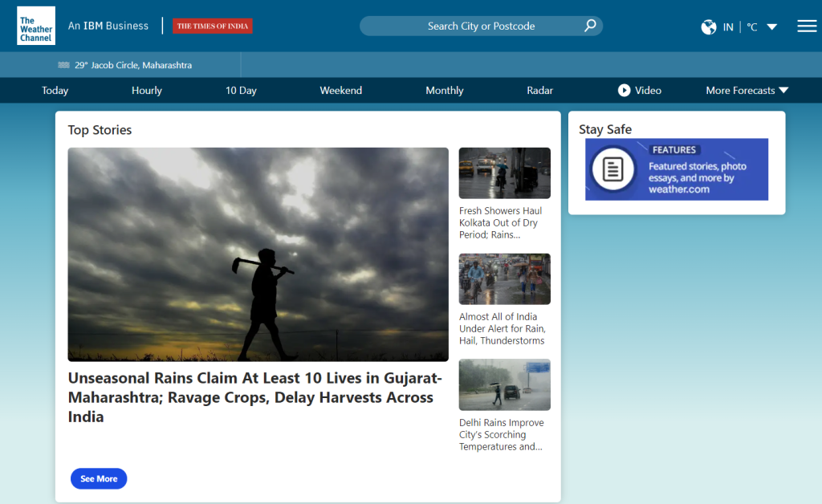Viewport: 822px width, 504px height.
Task: Select the Radar tab
Action: coord(539,91)
